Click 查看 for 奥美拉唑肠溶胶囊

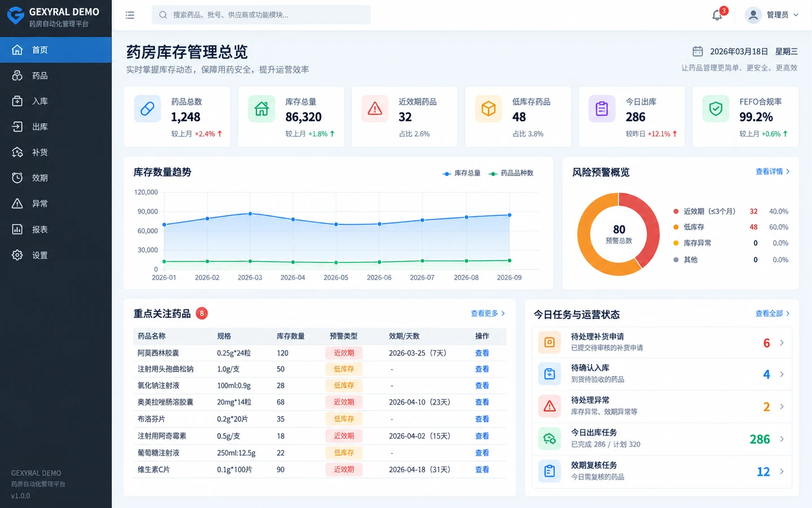pos(482,402)
